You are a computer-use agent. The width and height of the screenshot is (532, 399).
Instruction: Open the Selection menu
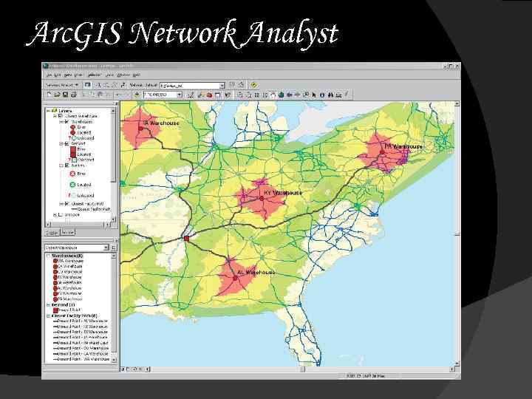[x=95, y=75]
